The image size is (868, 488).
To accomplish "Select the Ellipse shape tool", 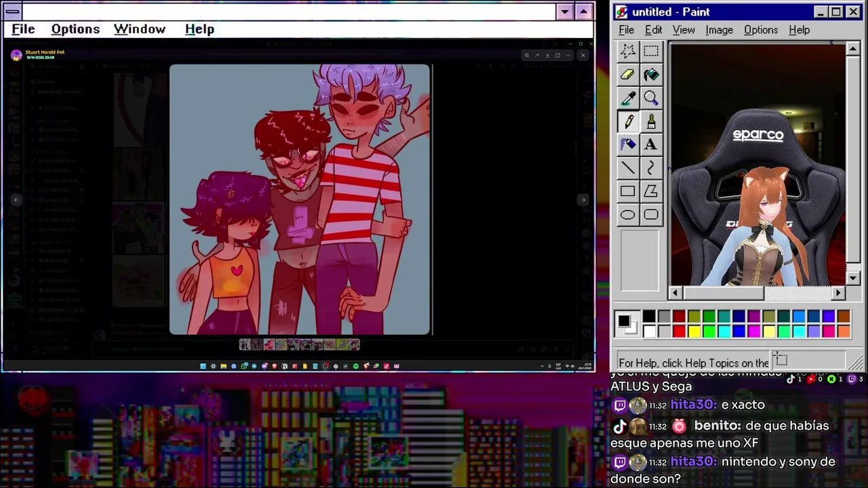I will pyautogui.click(x=628, y=215).
